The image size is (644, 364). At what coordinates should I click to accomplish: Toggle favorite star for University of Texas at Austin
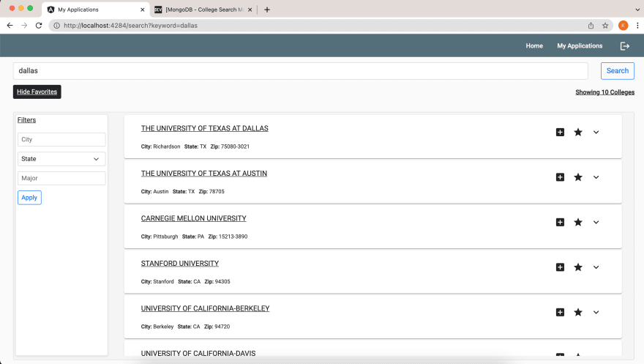tap(578, 177)
